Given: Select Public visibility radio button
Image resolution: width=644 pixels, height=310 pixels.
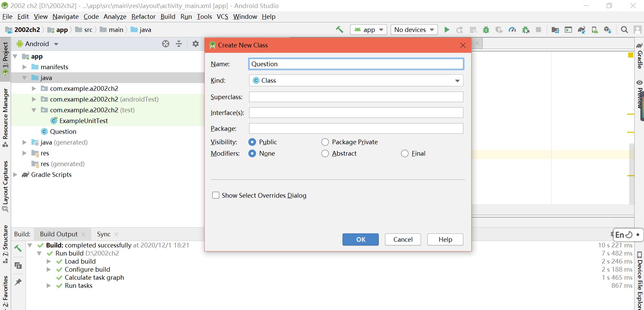Looking at the screenshot, I should pyautogui.click(x=252, y=142).
